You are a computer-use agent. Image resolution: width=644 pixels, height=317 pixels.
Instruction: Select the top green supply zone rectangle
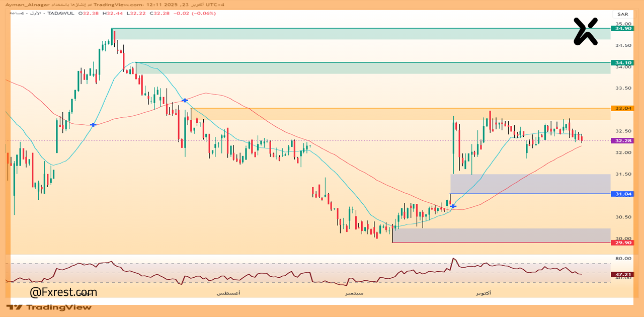[x=360, y=34]
